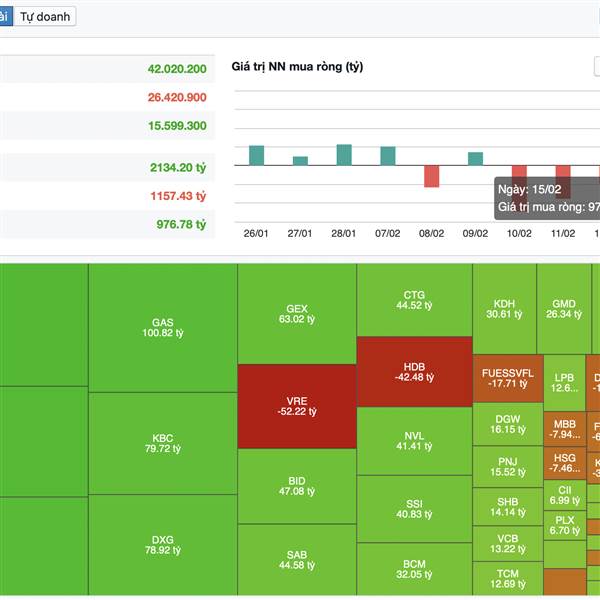This screenshot has height=600, width=600.
Task: Click the Ngày: 15/02 tooltip text
Action: (530, 189)
